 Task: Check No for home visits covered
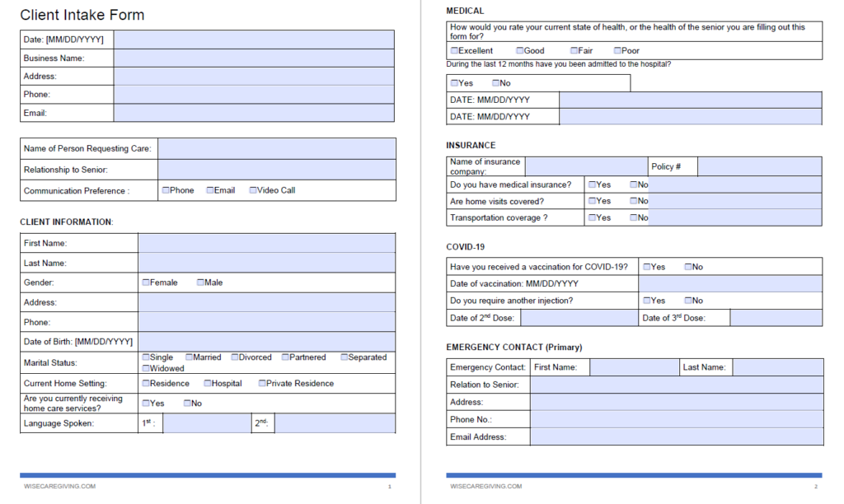click(x=634, y=201)
